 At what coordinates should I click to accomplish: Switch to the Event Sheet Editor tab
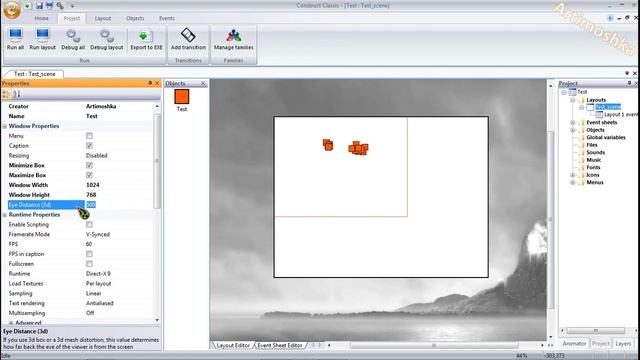click(280, 345)
